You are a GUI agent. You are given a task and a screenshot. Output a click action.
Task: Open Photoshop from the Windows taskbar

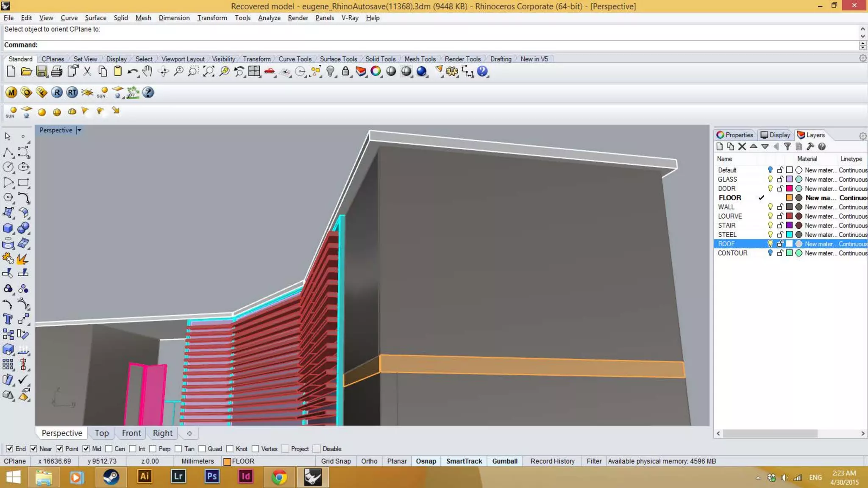click(211, 477)
